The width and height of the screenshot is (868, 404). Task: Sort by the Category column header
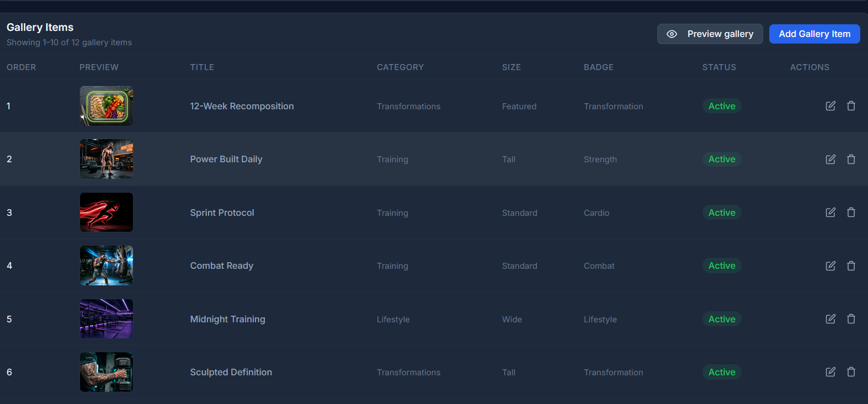pyautogui.click(x=400, y=67)
